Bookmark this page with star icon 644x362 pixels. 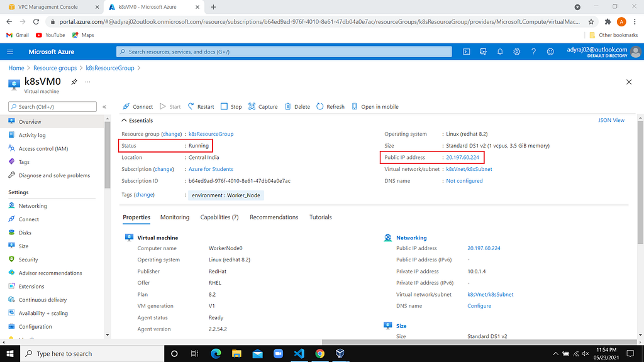(591, 22)
